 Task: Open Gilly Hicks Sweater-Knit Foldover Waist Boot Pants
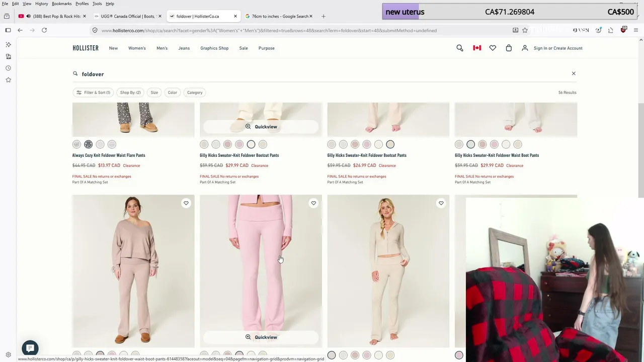pyautogui.click(x=497, y=155)
